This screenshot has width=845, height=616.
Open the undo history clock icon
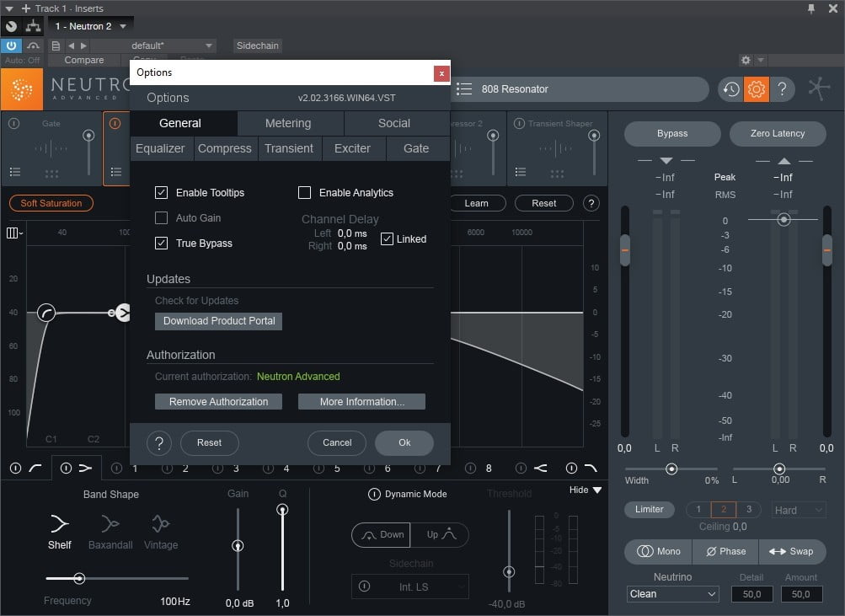[730, 89]
